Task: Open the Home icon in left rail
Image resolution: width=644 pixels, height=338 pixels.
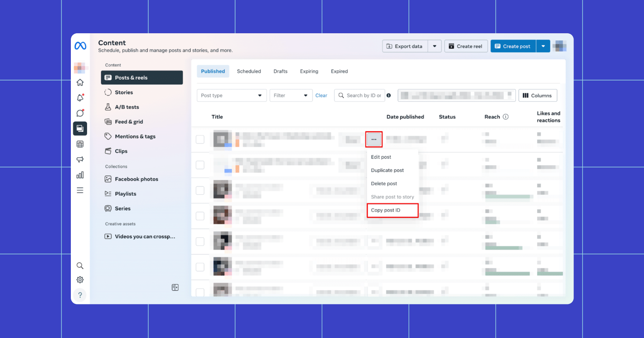Action: coord(80,83)
